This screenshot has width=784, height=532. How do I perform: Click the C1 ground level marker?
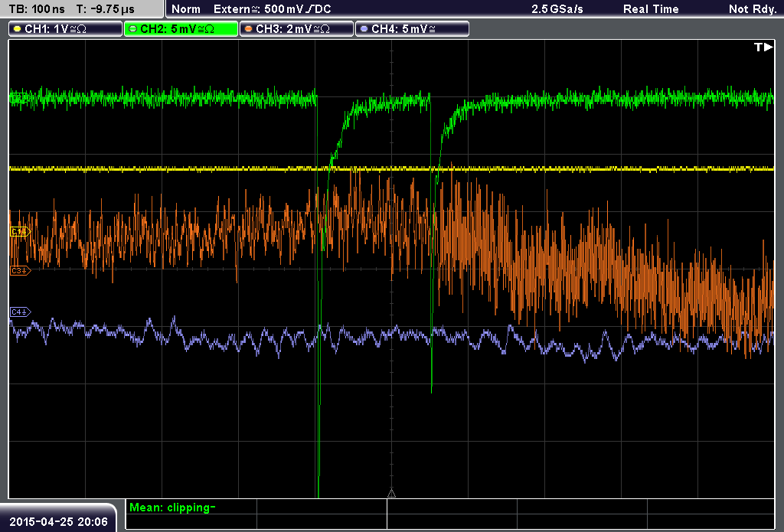point(21,231)
